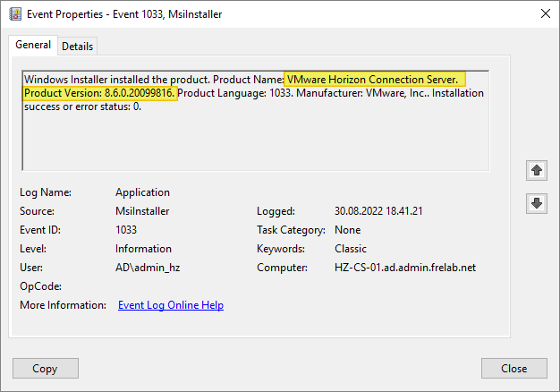Click the Event ID value 1033
The image size is (560, 392).
pyautogui.click(x=126, y=230)
